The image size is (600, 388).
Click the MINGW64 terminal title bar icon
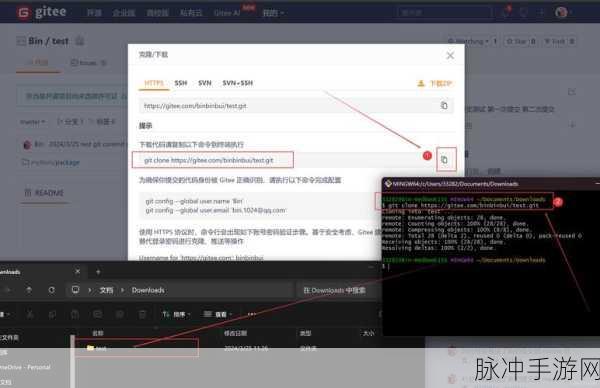click(x=388, y=184)
